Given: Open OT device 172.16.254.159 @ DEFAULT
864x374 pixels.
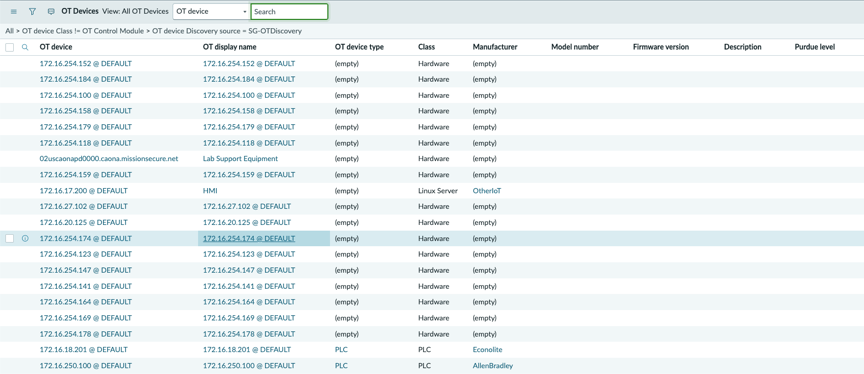Looking at the screenshot, I should 85,175.
